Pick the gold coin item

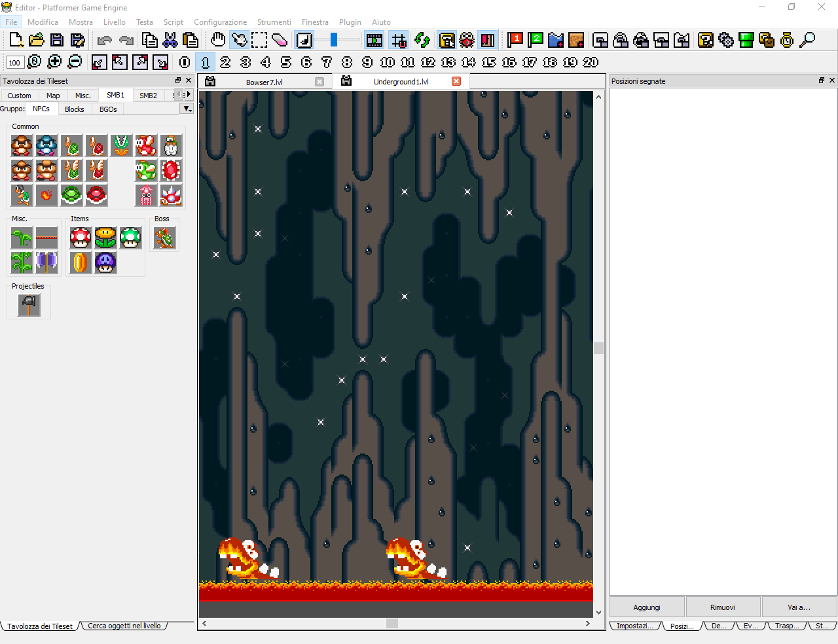[x=81, y=262]
